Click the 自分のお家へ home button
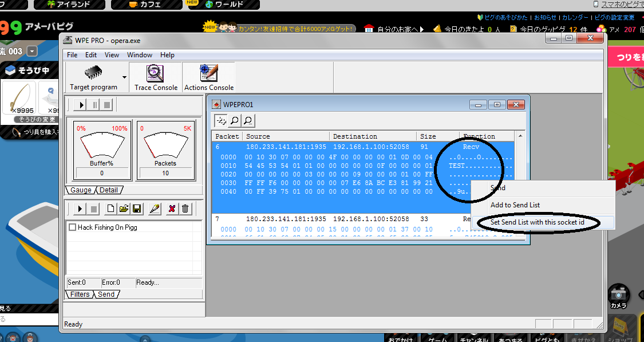Screen dimensions: 644x342 point(394,29)
